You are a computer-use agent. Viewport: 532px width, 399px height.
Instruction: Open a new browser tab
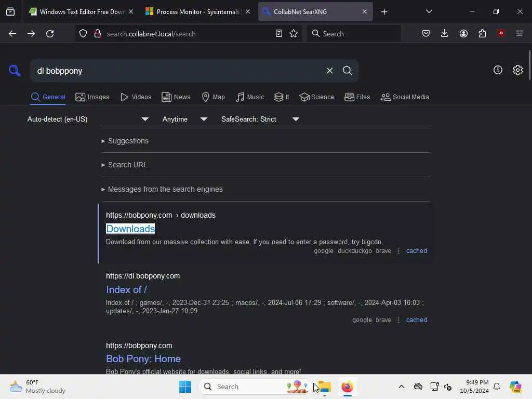tap(384, 12)
